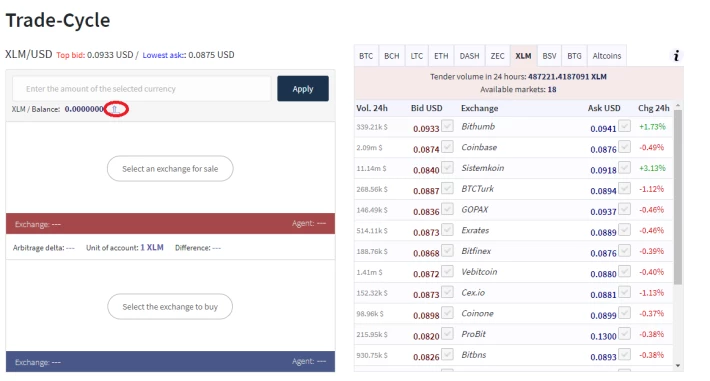This screenshot has height=381, width=710.
Task: Switch to the BTC tab
Action: coord(366,56)
